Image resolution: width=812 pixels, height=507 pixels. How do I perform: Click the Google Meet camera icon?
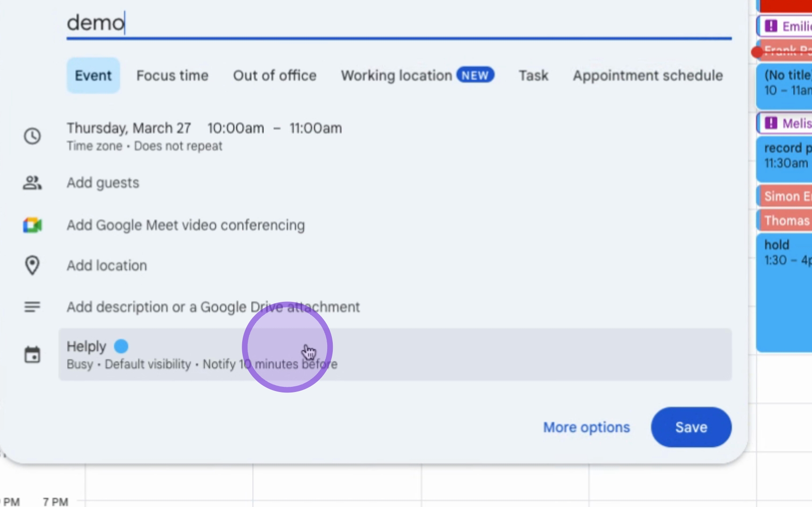coord(32,225)
